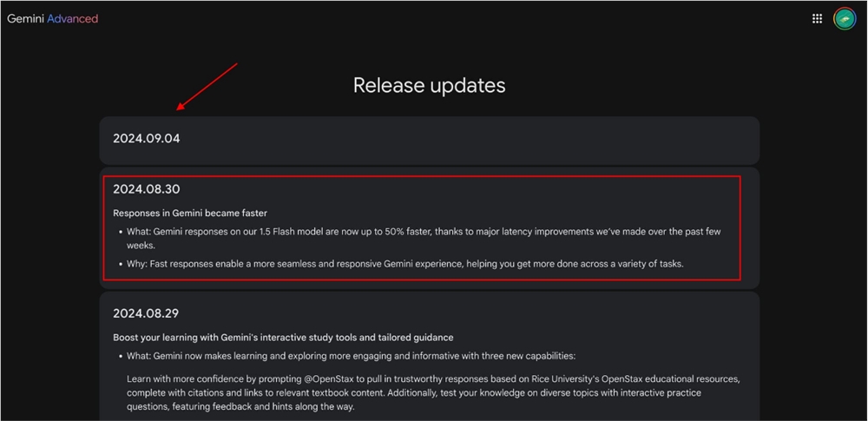Viewport: 868px width, 421px height.
Task: Click the "Boost your learning" update title
Action: point(283,337)
